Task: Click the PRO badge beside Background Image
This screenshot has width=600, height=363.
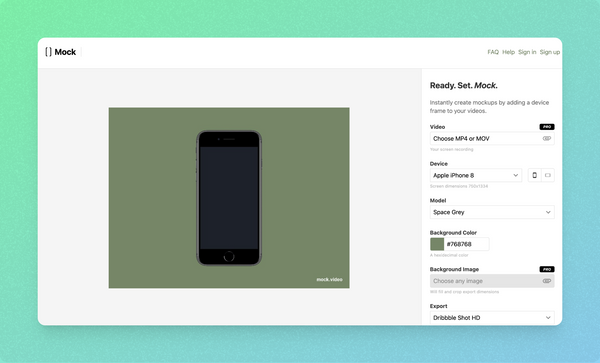Action: [x=547, y=269]
